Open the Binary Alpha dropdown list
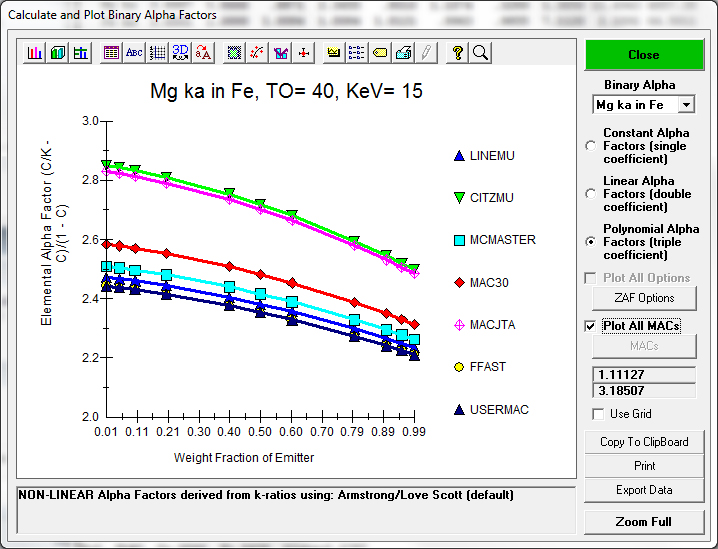This screenshot has width=718, height=549. (x=685, y=105)
